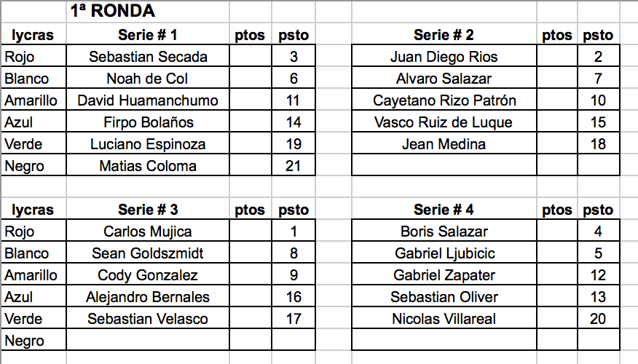Viewport: 638px width, 364px height.
Task: Select the Nicolas Villareal cell
Action: 444,318
